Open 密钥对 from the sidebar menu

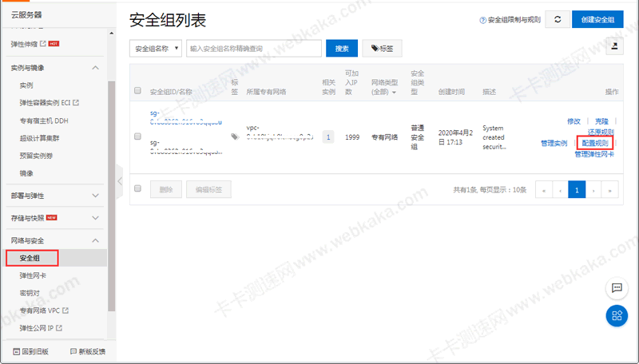point(30,293)
